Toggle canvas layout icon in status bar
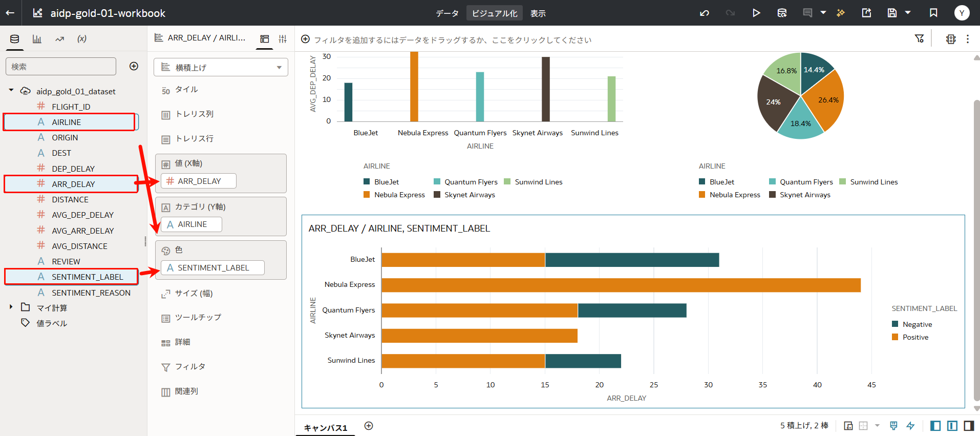 (848, 426)
